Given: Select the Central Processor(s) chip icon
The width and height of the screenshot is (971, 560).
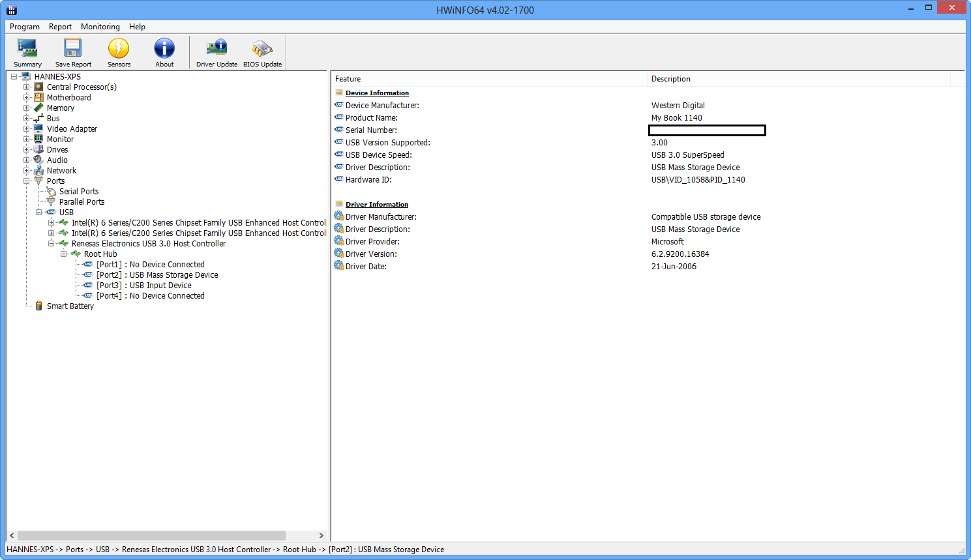Looking at the screenshot, I should click(38, 87).
